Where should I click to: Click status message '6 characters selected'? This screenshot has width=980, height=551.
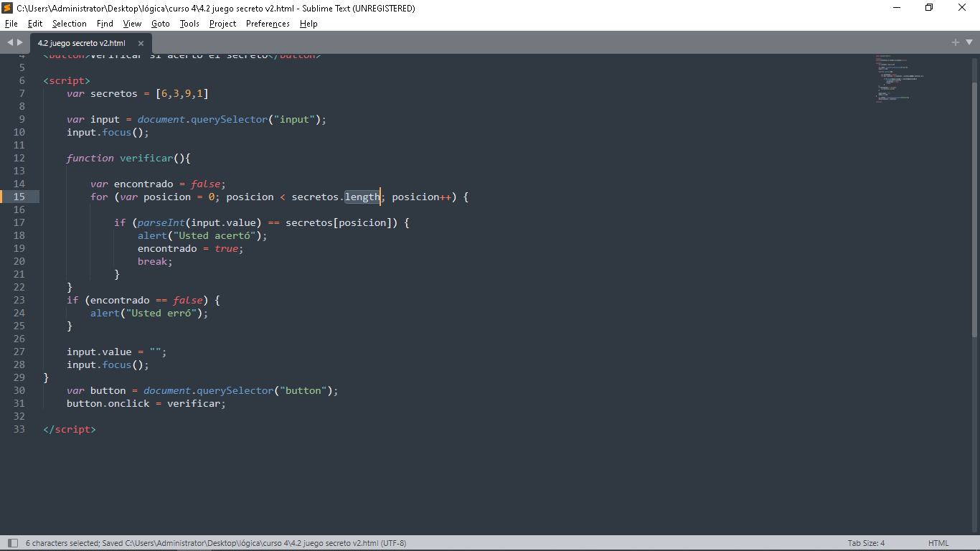tap(62, 543)
